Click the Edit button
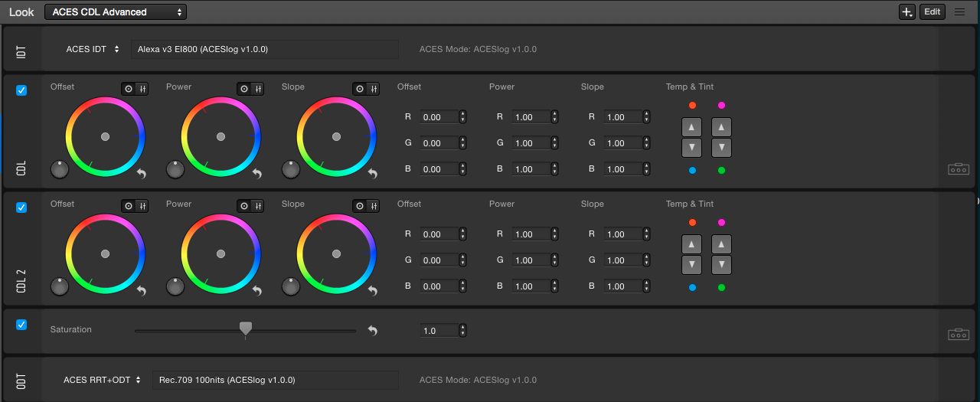Image resolution: width=980 pixels, height=402 pixels. 932,12
